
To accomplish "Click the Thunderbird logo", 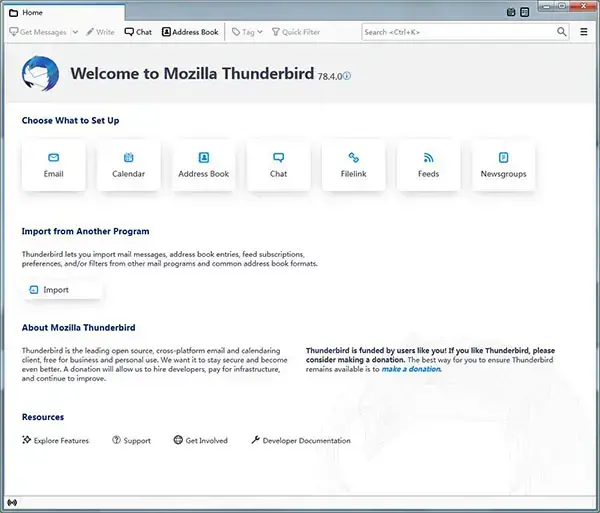I will 40,74.
